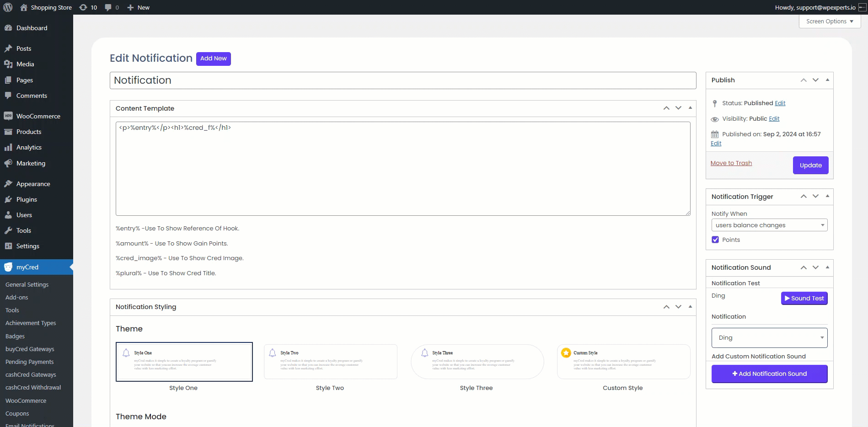
Task: Click the Marketing megaphone icon
Action: (x=8, y=163)
